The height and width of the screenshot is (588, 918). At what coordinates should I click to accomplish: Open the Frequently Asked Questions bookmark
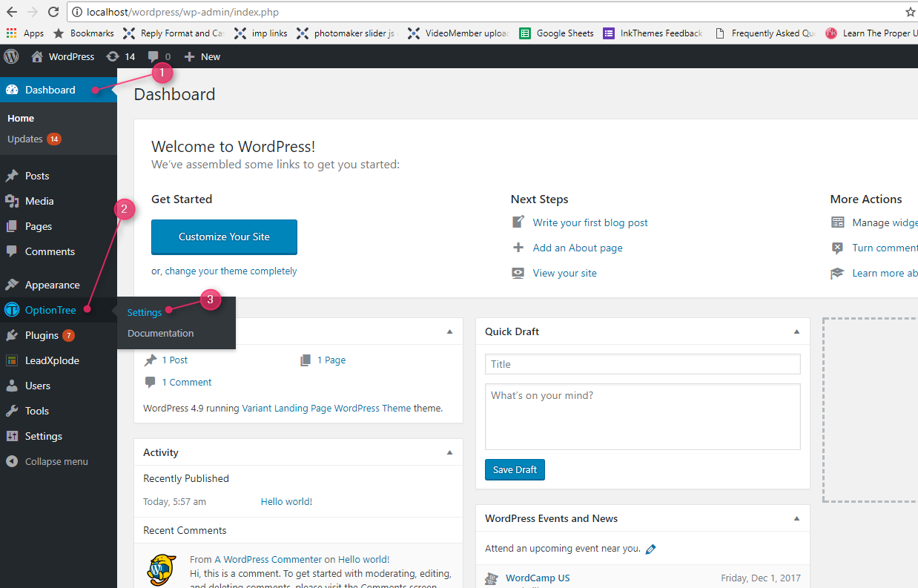pyautogui.click(x=765, y=33)
